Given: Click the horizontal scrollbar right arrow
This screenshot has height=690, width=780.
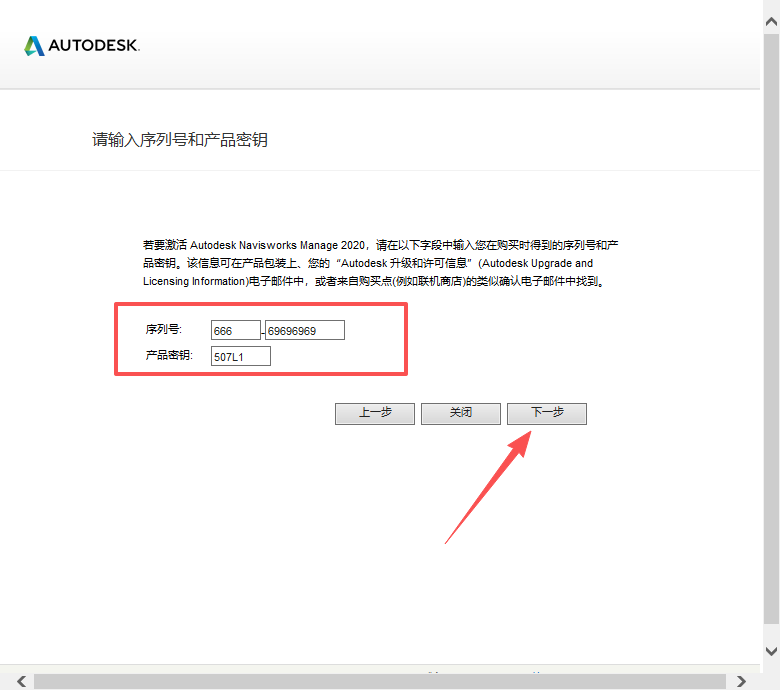Looking at the screenshot, I should 741,681.
